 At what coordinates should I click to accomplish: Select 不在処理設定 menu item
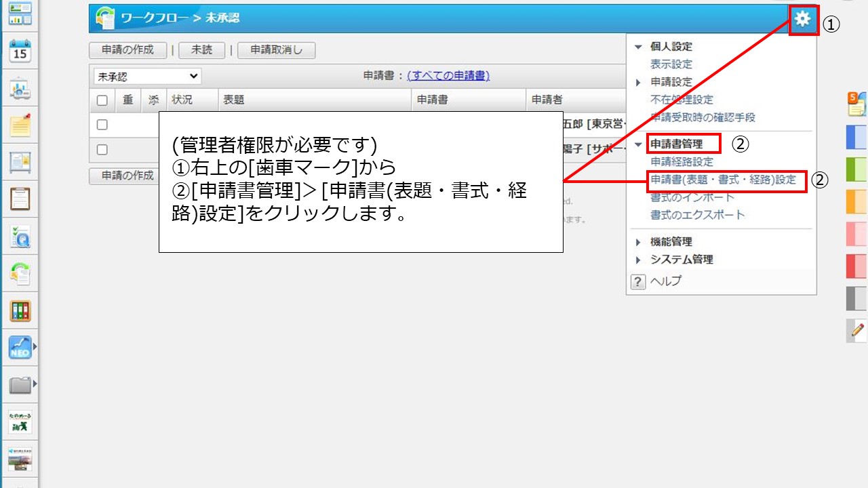point(682,100)
